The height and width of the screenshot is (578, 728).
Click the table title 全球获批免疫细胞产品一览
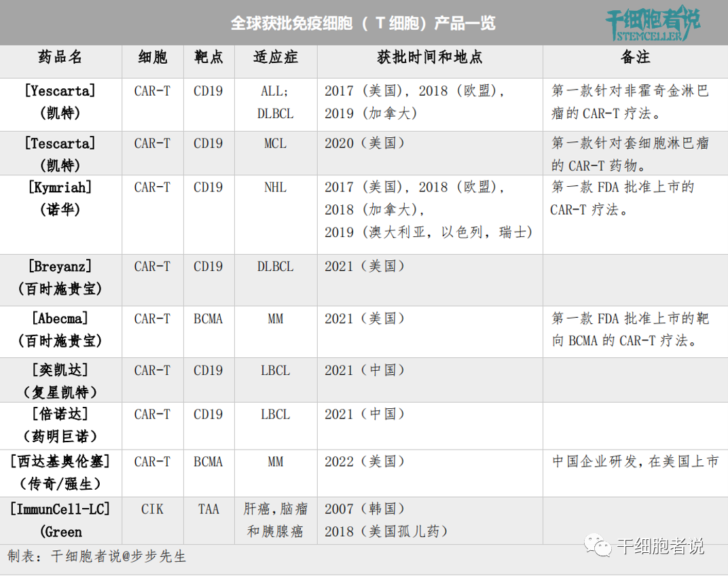(363, 23)
